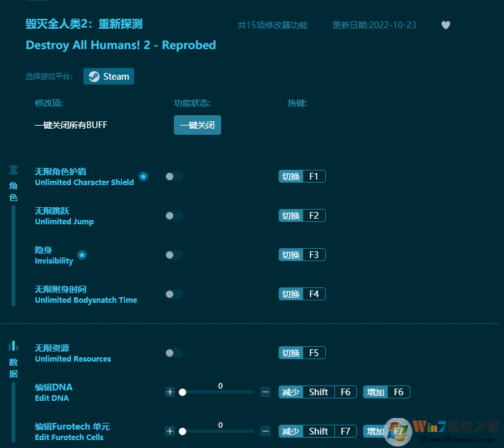
Task: Click the Destroy All Humans! 2 - Reprobed title
Action: [x=121, y=45]
